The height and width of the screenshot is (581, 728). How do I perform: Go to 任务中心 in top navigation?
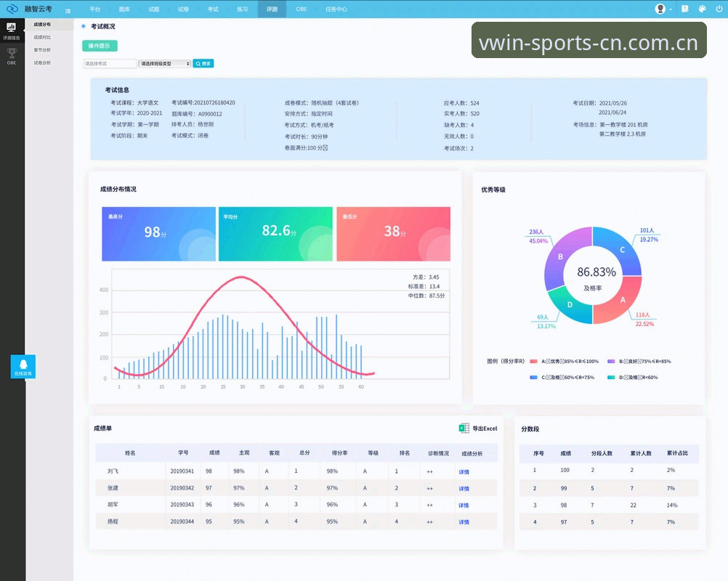click(x=336, y=9)
